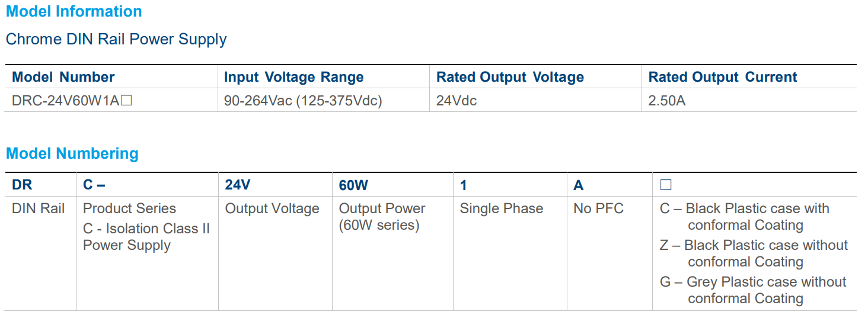Click the 'Chrome DIN Rail Power Supply' subtitle
This screenshot has height=318, width=868.
coord(116,40)
